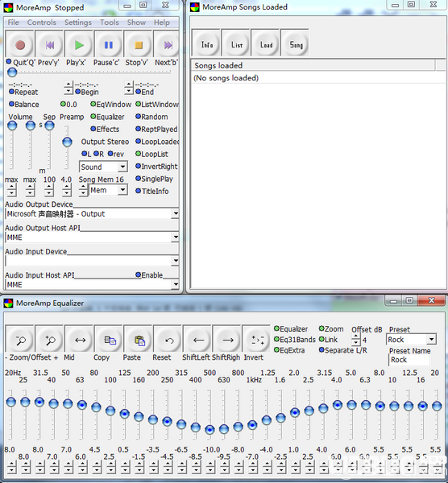Enable the InvertRight option
Screen dimensions: 448x483
(156, 167)
